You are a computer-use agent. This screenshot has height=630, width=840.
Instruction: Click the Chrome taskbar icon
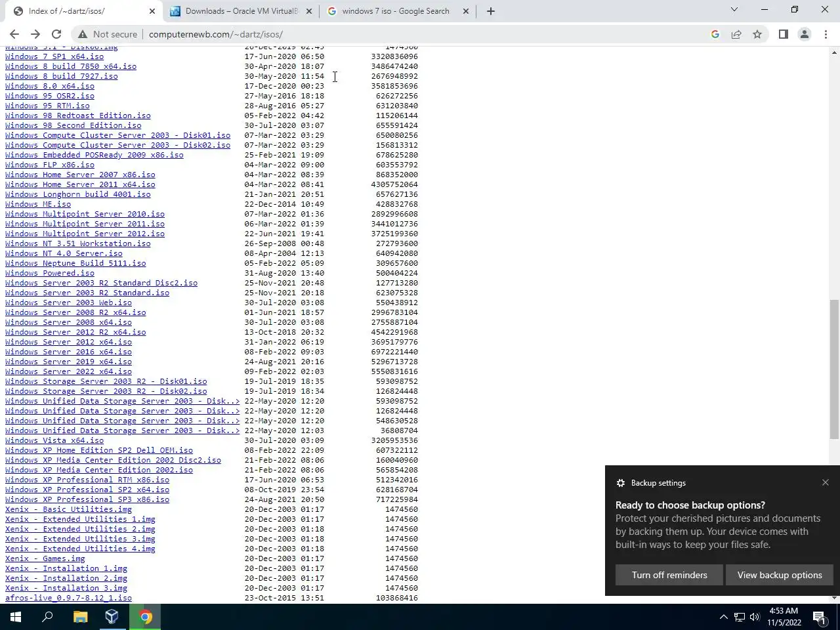pyautogui.click(x=145, y=617)
